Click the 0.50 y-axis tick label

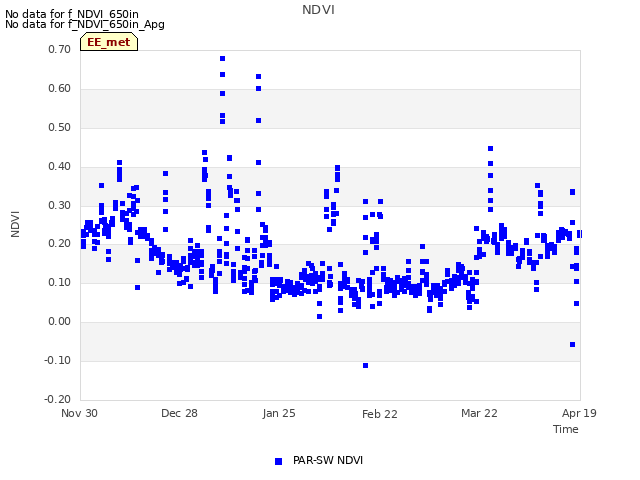pos(60,127)
